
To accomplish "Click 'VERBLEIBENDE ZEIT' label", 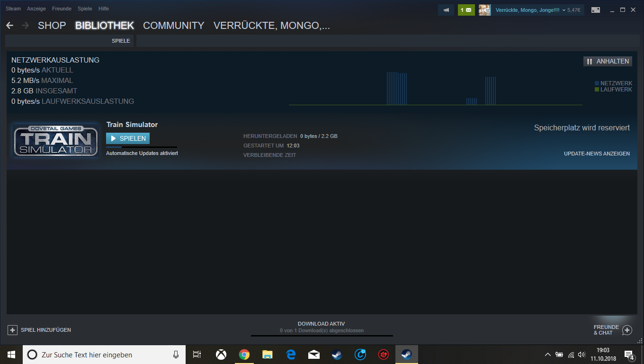I will click(269, 155).
